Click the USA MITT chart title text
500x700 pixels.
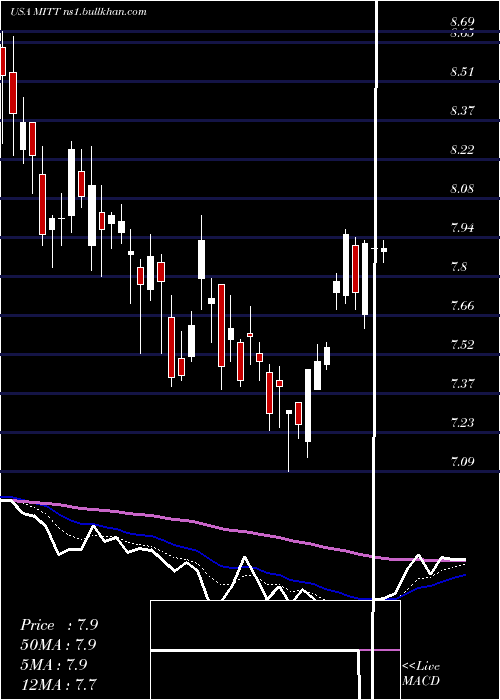(79, 12)
